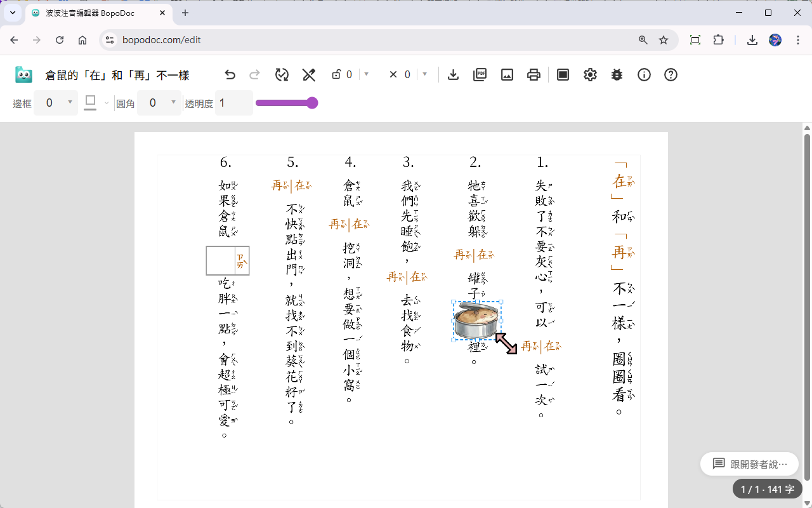
Task: Click the 跟開發者說 feedback button
Action: pos(749,464)
